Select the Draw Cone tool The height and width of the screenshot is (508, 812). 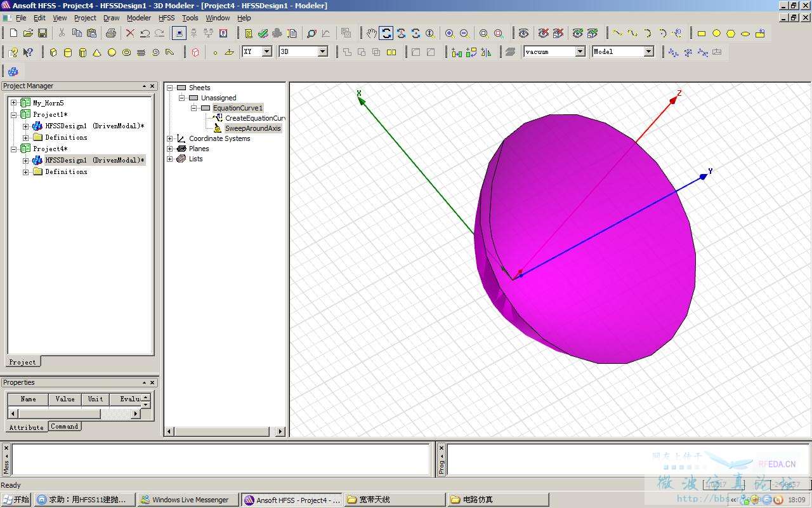(97, 52)
